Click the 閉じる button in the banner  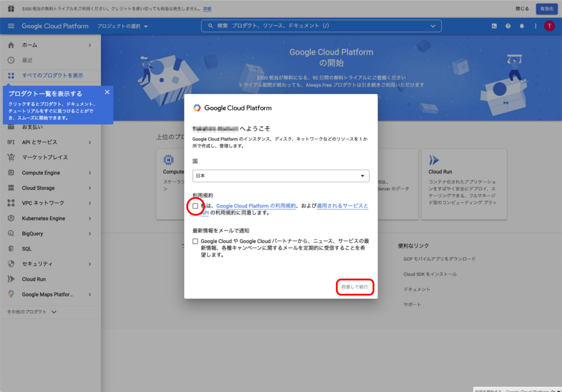coord(522,9)
